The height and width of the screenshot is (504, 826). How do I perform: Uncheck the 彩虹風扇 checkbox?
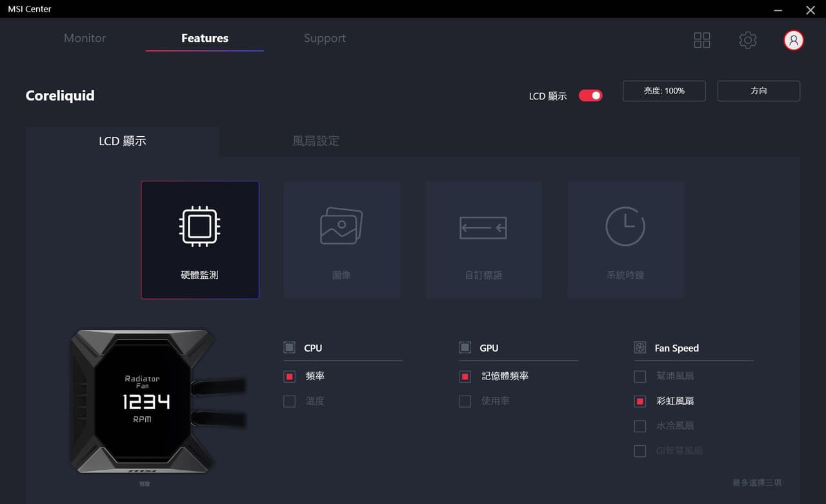click(x=640, y=401)
